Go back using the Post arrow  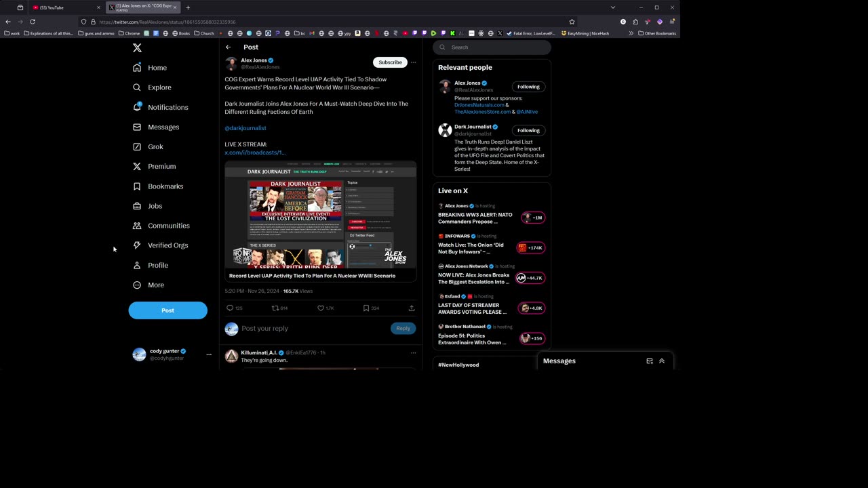(x=229, y=47)
